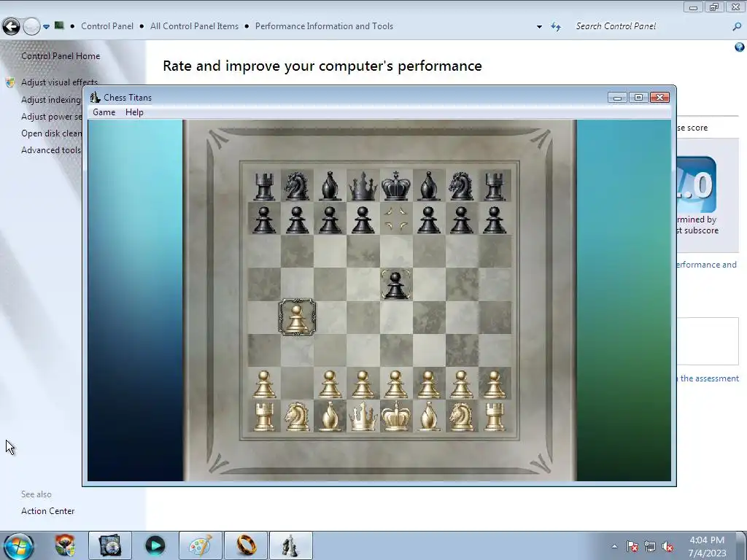Select the black rook in the top-right corner
The height and width of the screenshot is (560, 747).
tap(494, 186)
